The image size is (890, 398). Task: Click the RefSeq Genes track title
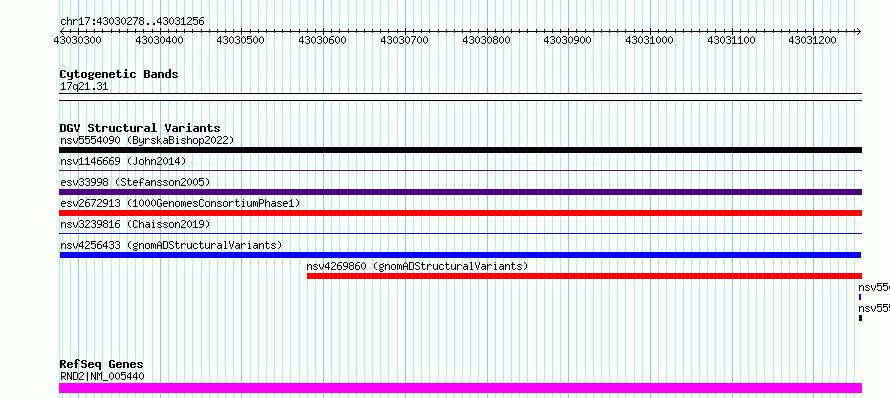point(102,365)
